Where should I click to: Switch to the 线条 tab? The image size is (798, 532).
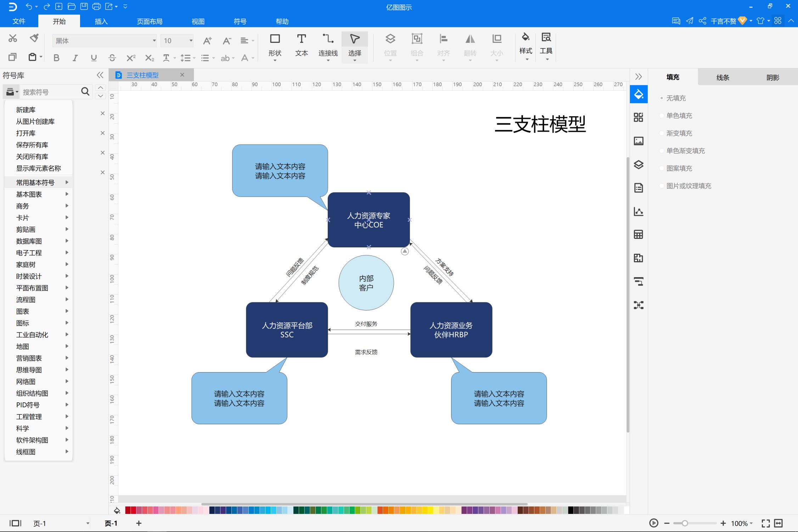[x=723, y=77]
